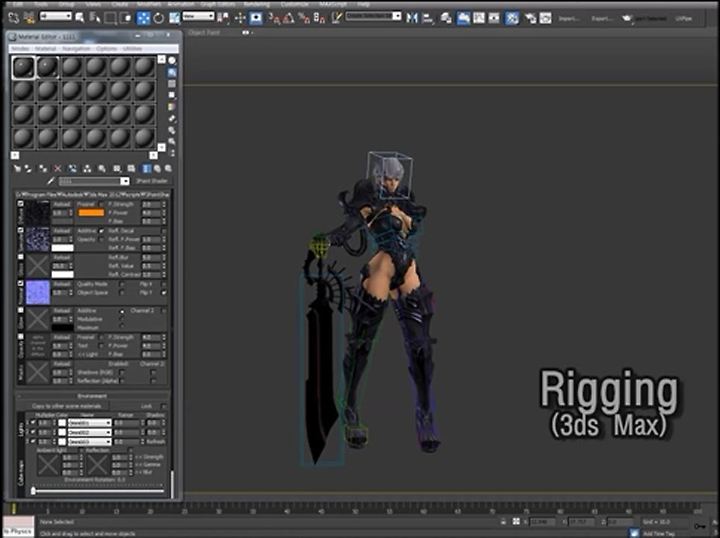Open the selection filter dropdown
This screenshot has width=720, height=538.
56,16
